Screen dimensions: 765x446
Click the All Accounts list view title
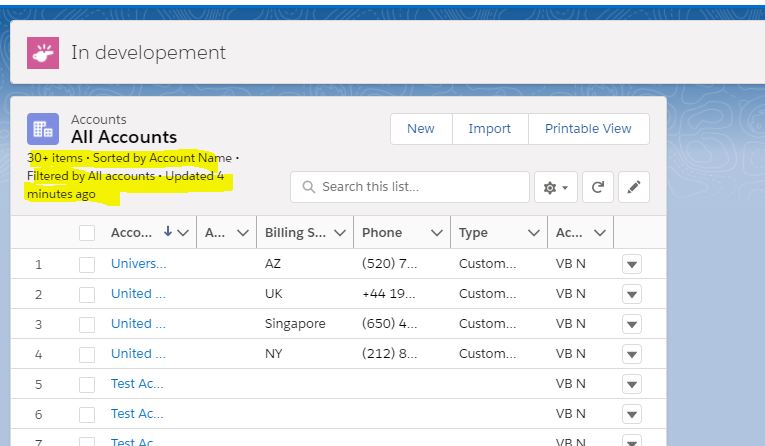coord(124,137)
